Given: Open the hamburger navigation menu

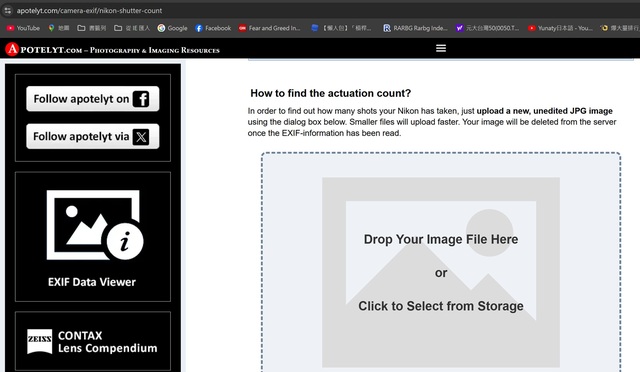Looking at the screenshot, I should point(441,48).
